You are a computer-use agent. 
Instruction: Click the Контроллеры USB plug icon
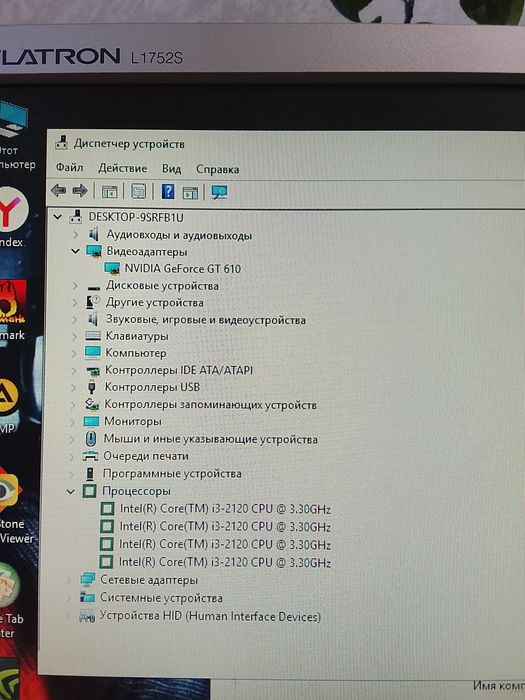(x=92, y=387)
